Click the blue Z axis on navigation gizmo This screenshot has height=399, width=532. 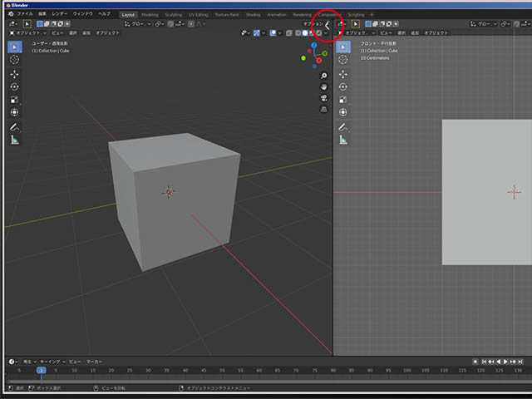coord(314,46)
